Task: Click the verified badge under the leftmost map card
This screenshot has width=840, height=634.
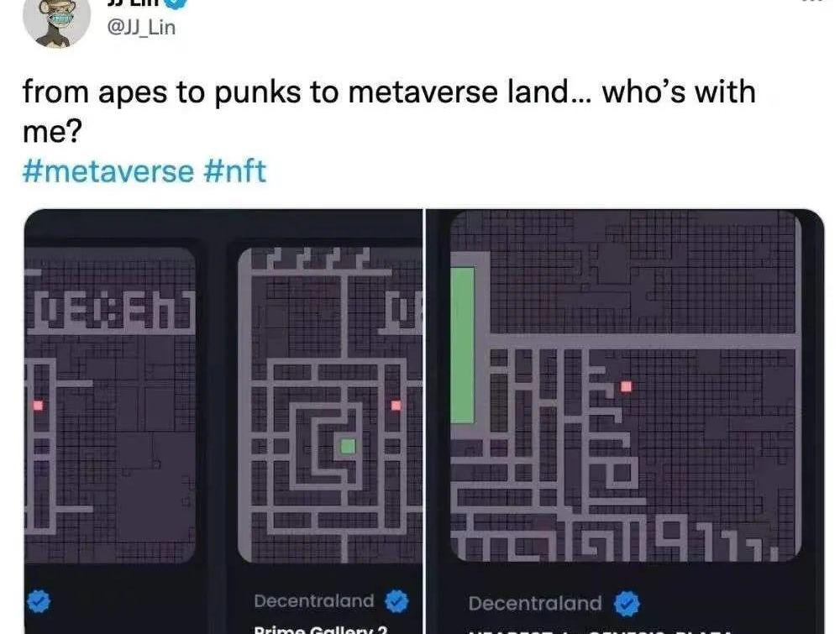Action: click(38, 601)
